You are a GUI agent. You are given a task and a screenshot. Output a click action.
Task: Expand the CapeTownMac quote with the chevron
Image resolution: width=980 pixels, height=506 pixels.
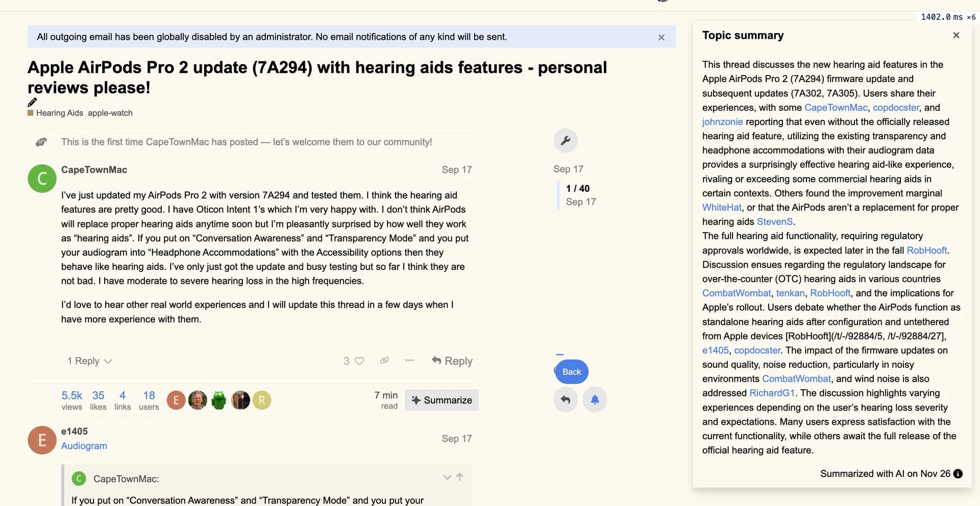coord(447,477)
